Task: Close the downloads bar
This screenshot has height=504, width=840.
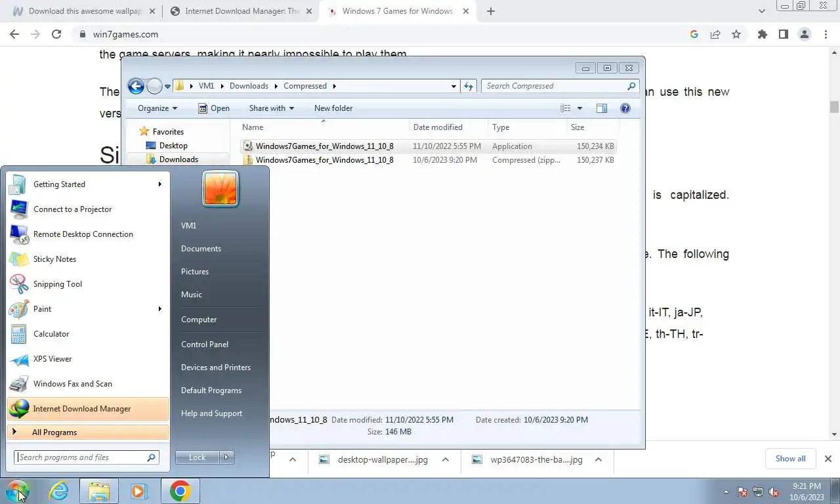Action: pyautogui.click(x=828, y=459)
